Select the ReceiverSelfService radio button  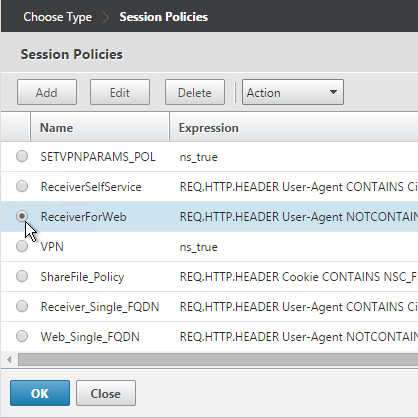click(x=22, y=186)
